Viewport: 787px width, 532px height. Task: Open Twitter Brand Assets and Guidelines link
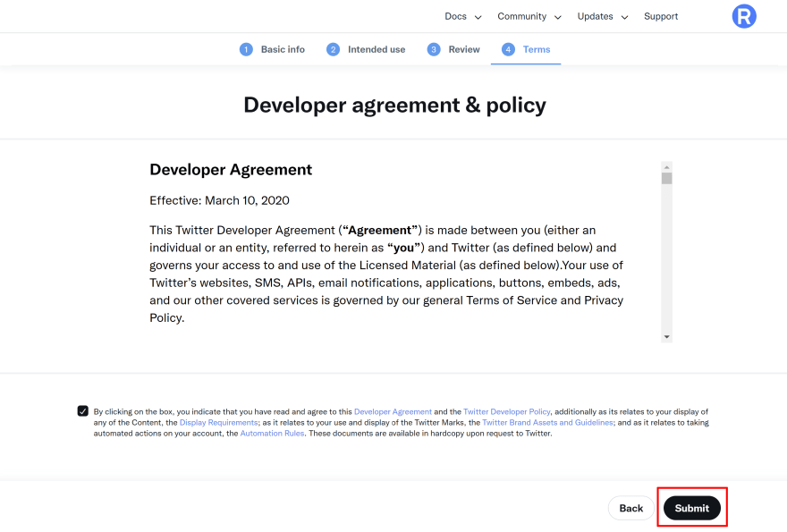click(547, 423)
